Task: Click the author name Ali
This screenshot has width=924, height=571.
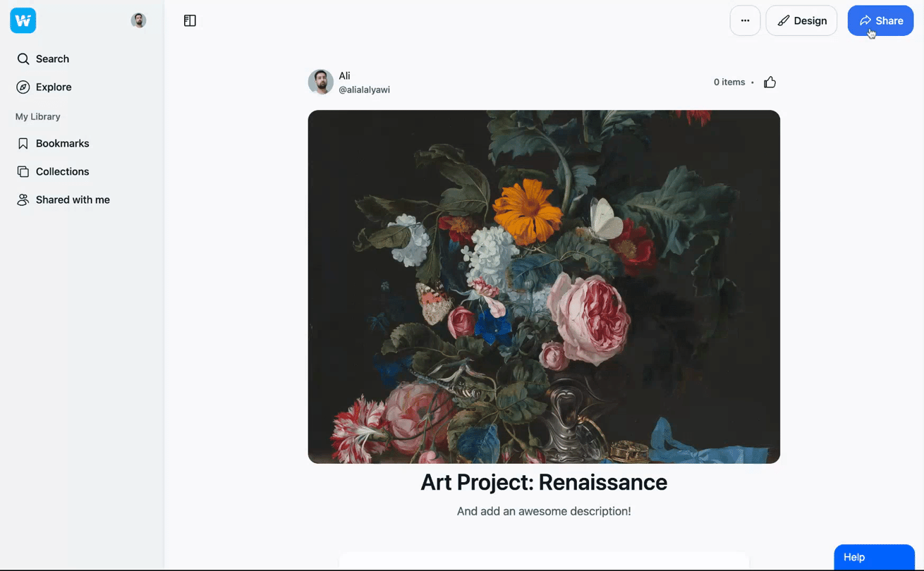Action: coord(344,75)
